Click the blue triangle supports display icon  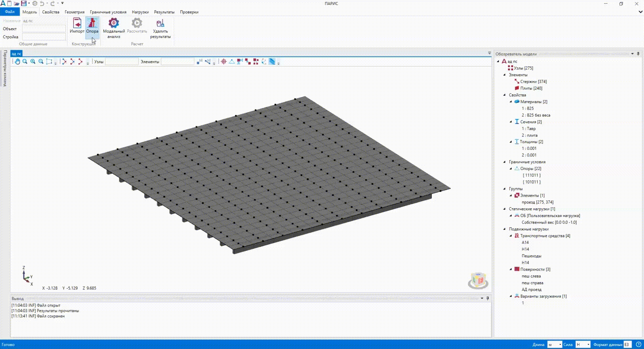click(x=232, y=61)
